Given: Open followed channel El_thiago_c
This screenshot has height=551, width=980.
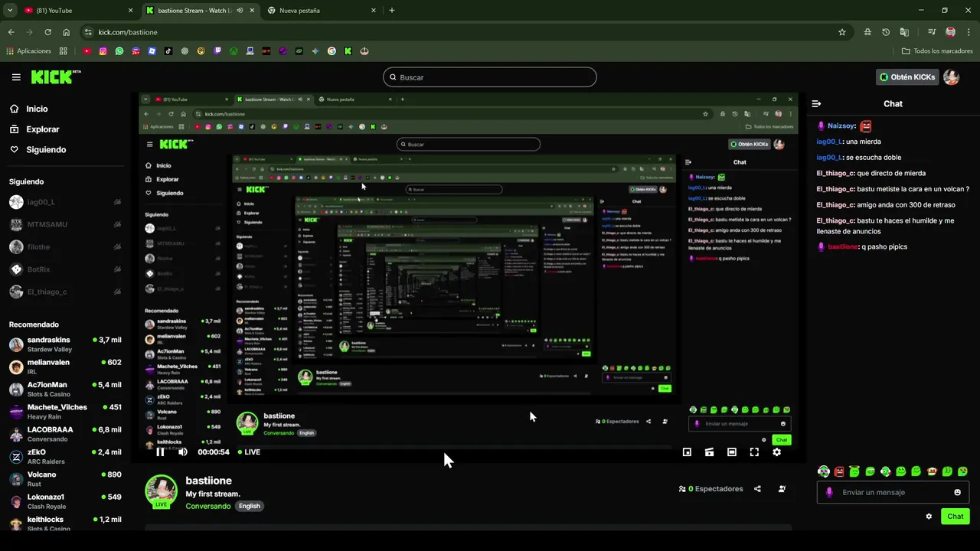Looking at the screenshot, I should [65, 292].
